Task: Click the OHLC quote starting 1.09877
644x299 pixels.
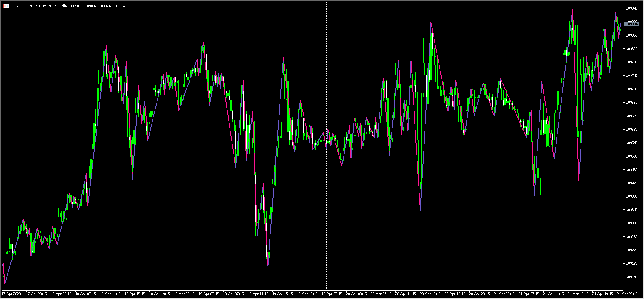Action: pyautogui.click(x=98, y=6)
